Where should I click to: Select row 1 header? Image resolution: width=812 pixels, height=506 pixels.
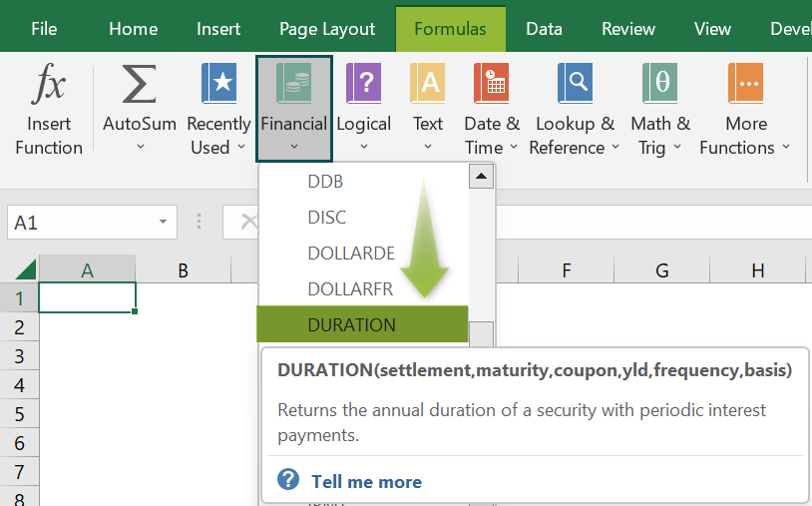(x=19, y=297)
